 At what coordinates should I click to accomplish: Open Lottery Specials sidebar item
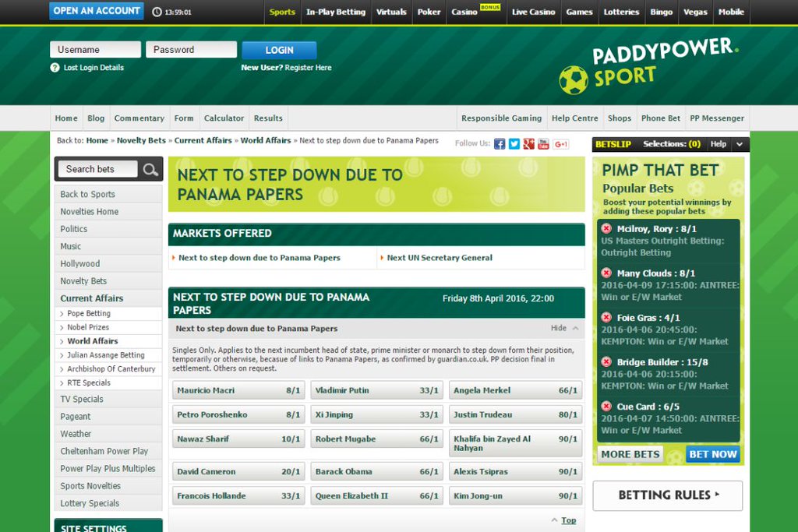coord(108,503)
